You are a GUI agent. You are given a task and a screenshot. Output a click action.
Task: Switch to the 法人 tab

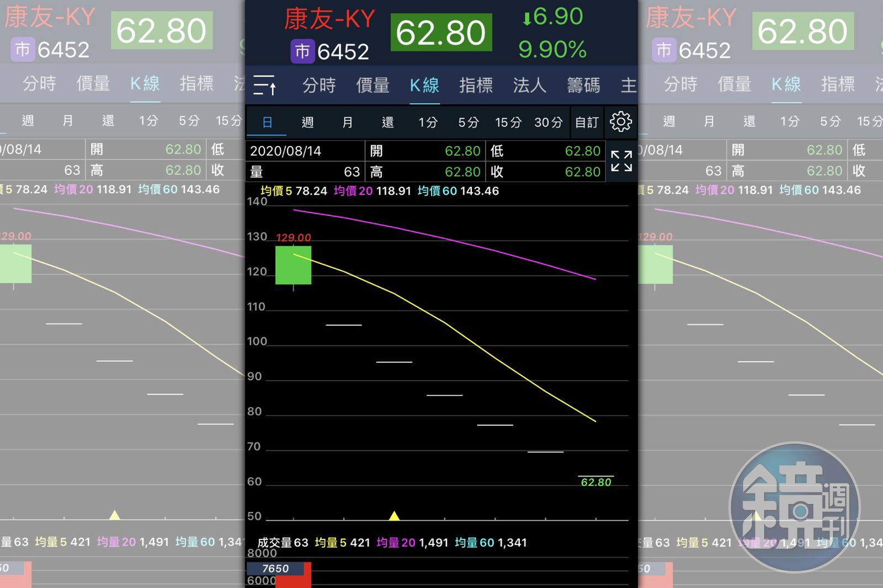tap(529, 85)
